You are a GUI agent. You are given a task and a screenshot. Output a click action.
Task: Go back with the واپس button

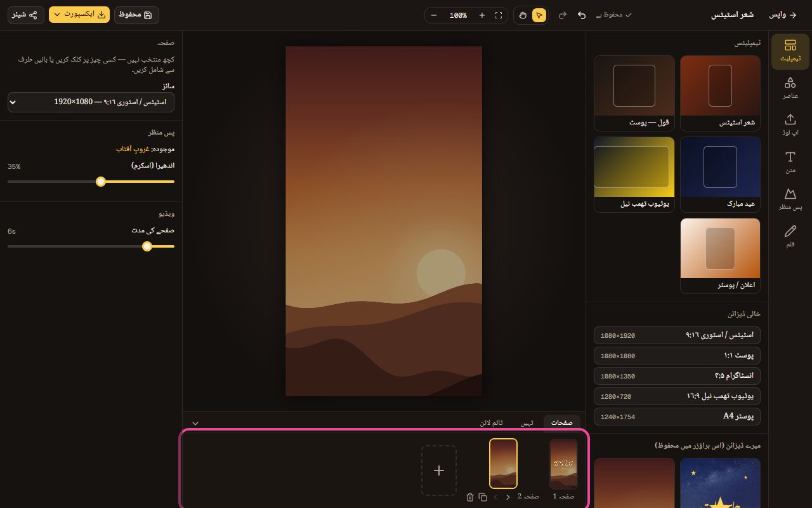(783, 15)
